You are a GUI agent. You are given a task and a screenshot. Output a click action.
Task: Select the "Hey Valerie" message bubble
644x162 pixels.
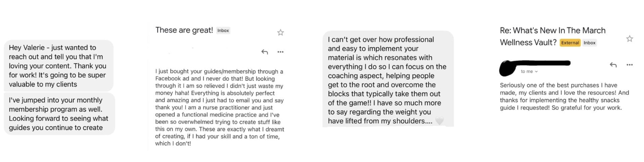pos(59,66)
